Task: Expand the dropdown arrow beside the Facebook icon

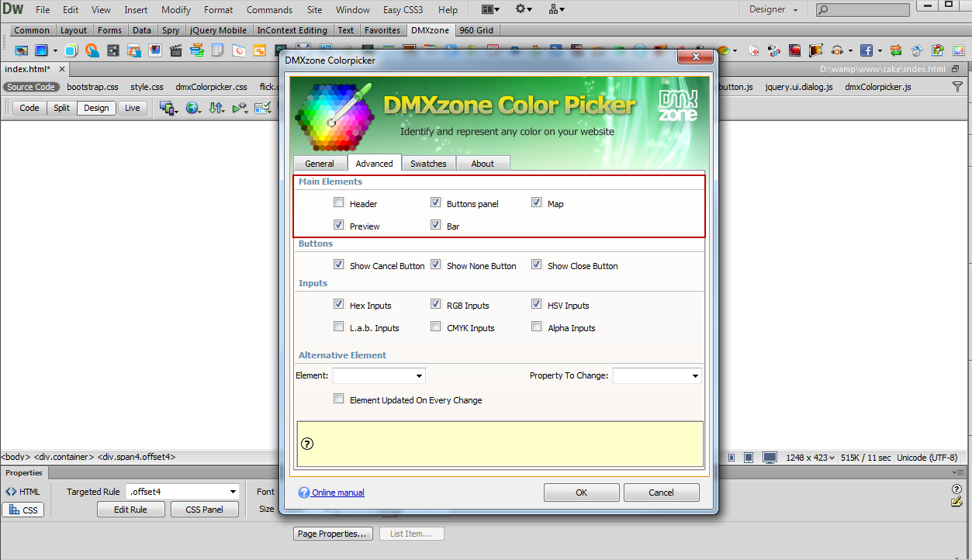Action: tap(880, 51)
